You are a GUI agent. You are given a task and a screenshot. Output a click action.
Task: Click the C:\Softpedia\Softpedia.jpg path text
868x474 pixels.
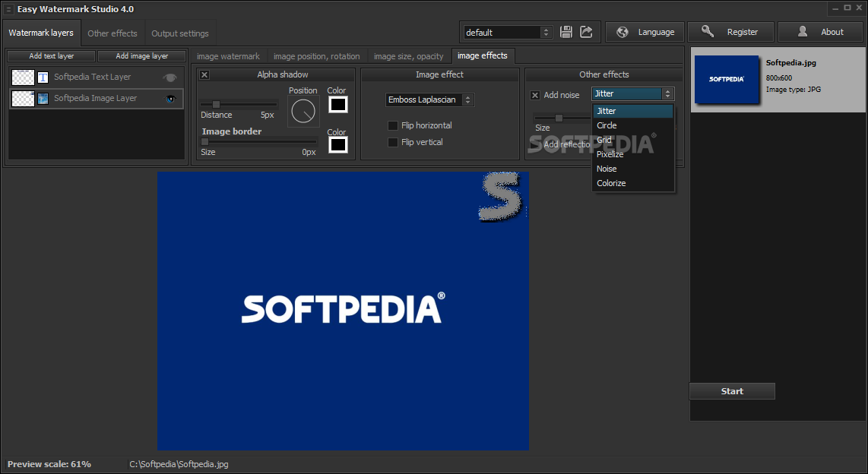[179, 464]
